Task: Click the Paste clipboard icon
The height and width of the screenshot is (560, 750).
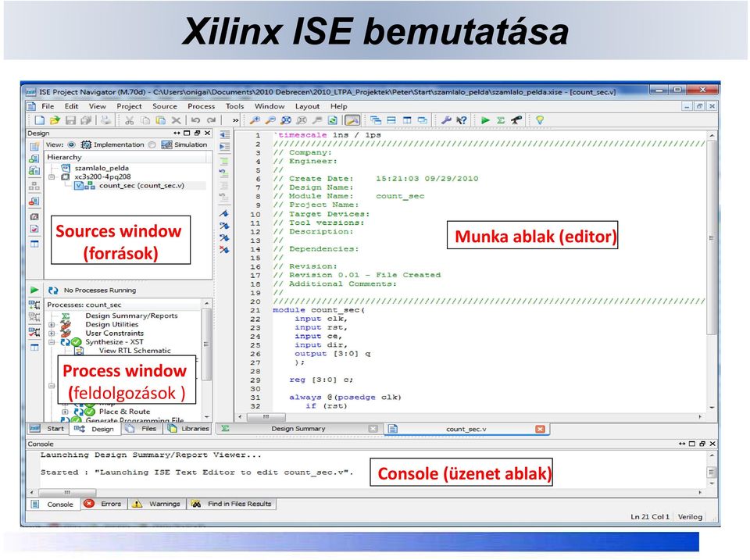Action: point(161,120)
